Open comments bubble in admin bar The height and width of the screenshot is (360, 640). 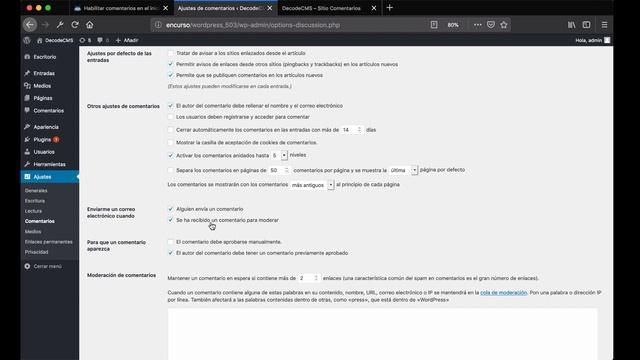(103, 40)
